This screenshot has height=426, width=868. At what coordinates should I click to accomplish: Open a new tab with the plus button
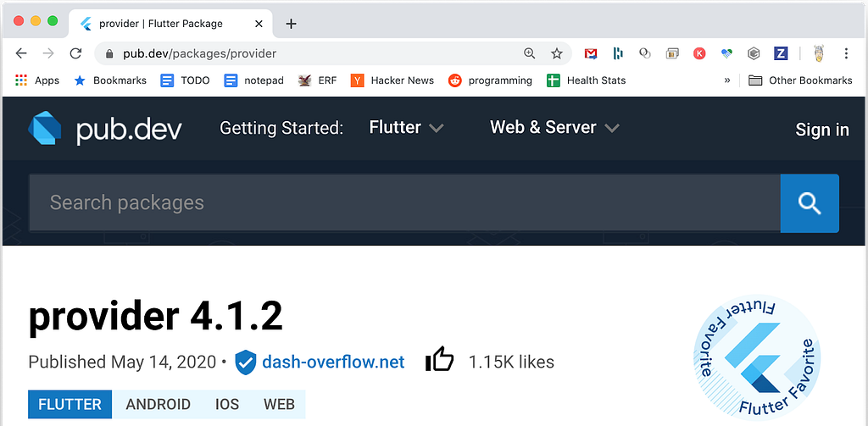click(x=292, y=24)
